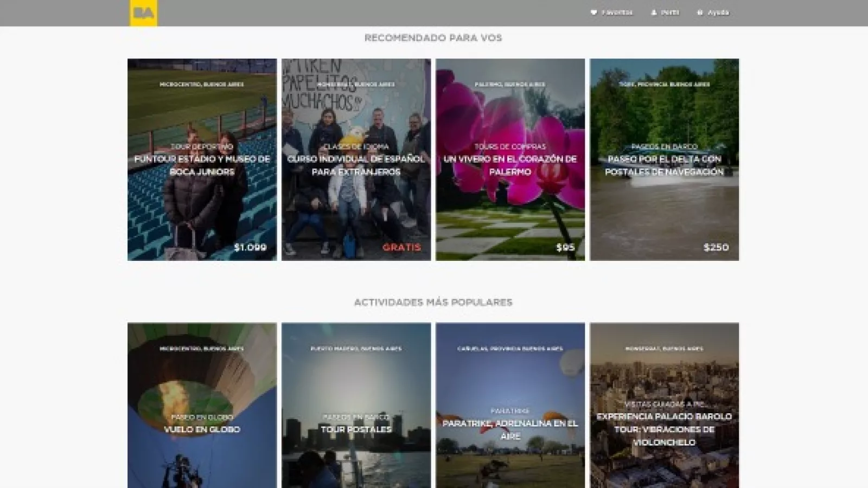View Experiencia Palacio Barolo Tour card
This screenshot has width=868, height=488.
(x=664, y=429)
